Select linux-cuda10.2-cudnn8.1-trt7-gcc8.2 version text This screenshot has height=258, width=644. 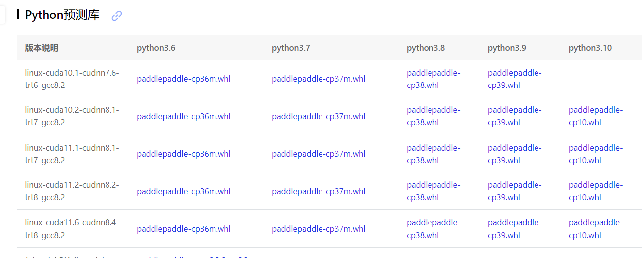[x=72, y=116]
